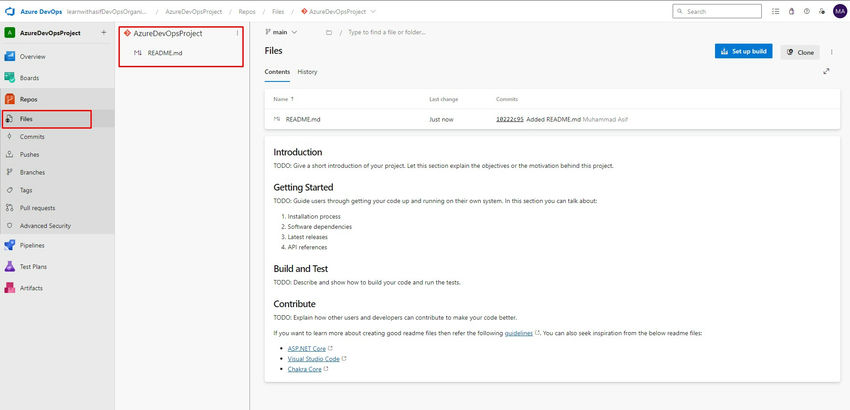Image resolution: width=850 pixels, height=410 pixels.
Task: Enter full screen view of files
Action: [826, 71]
